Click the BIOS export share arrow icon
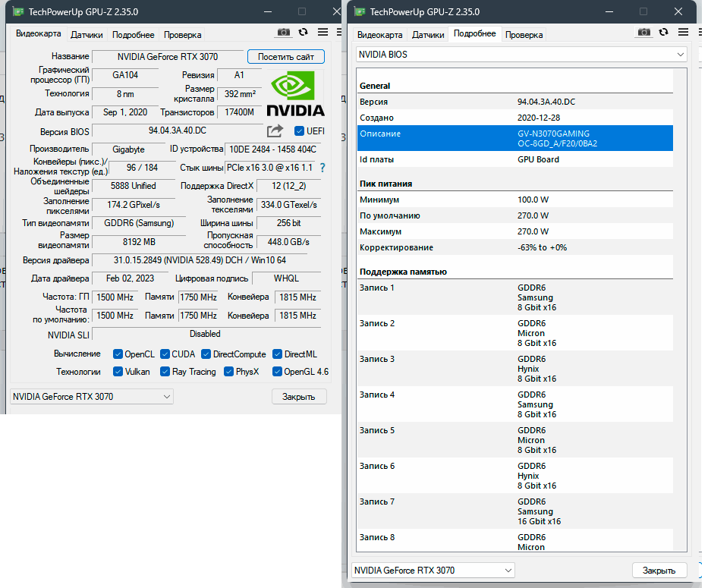This screenshot has width=711, height=588. tap(275, 131)
